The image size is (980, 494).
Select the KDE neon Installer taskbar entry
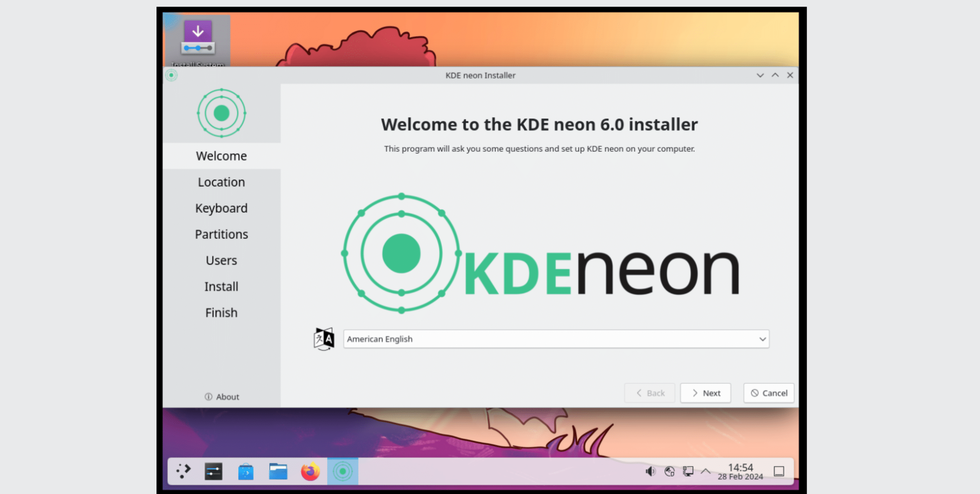(x=343, y=471)
